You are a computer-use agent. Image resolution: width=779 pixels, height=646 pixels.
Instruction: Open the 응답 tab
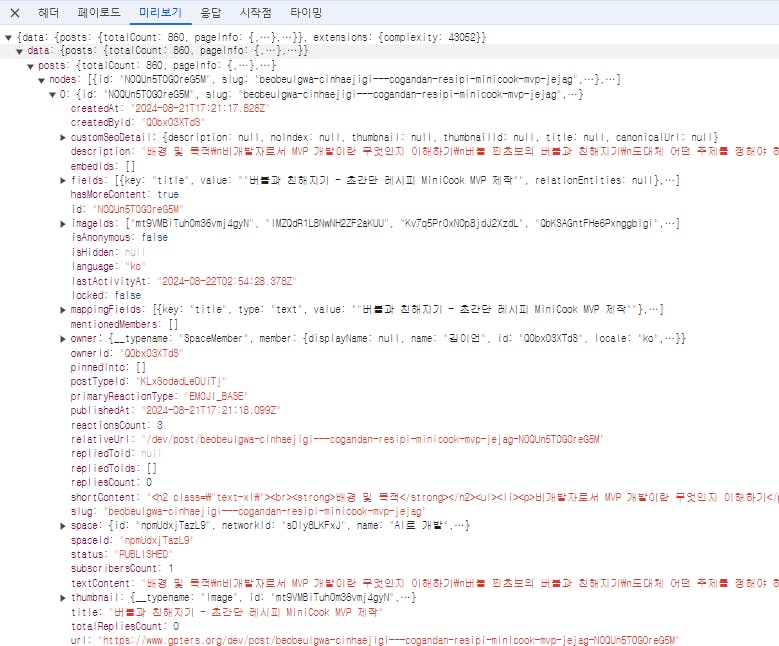pyautogui.click(x=211, y=13)
